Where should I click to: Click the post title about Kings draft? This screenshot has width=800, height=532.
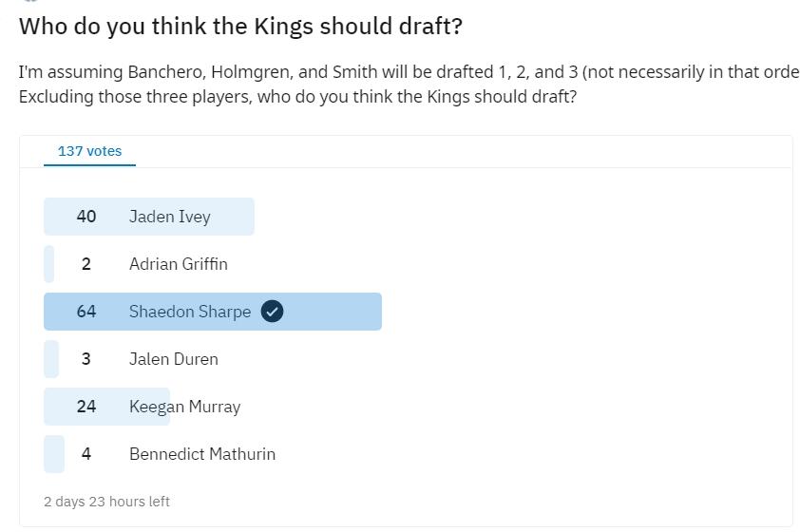pos(240,26)
